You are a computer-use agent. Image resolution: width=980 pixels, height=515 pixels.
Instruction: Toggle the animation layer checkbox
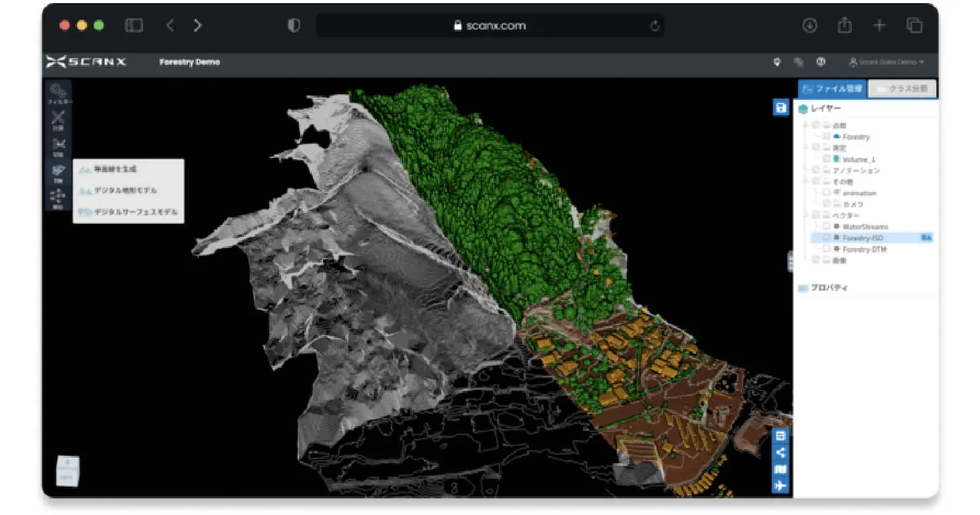[826, 192]
